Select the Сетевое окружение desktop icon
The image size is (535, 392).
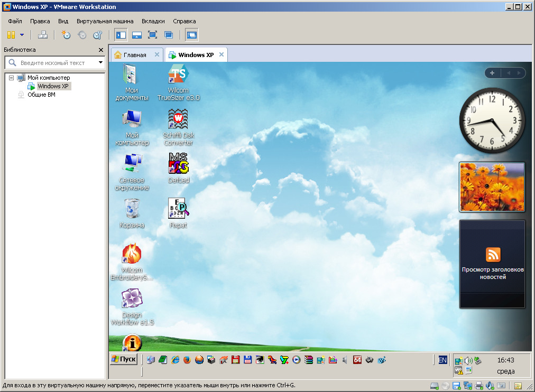(132, 172)
